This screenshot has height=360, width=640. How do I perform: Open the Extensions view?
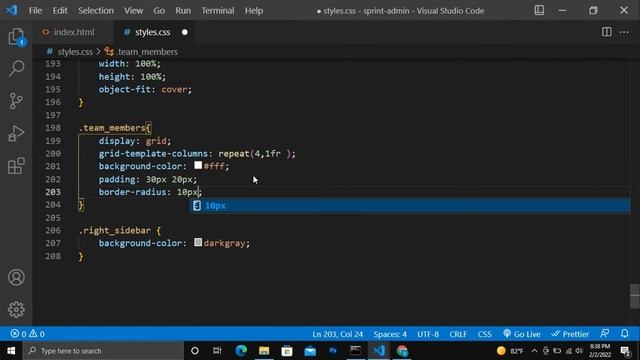[x=16, y=166]
